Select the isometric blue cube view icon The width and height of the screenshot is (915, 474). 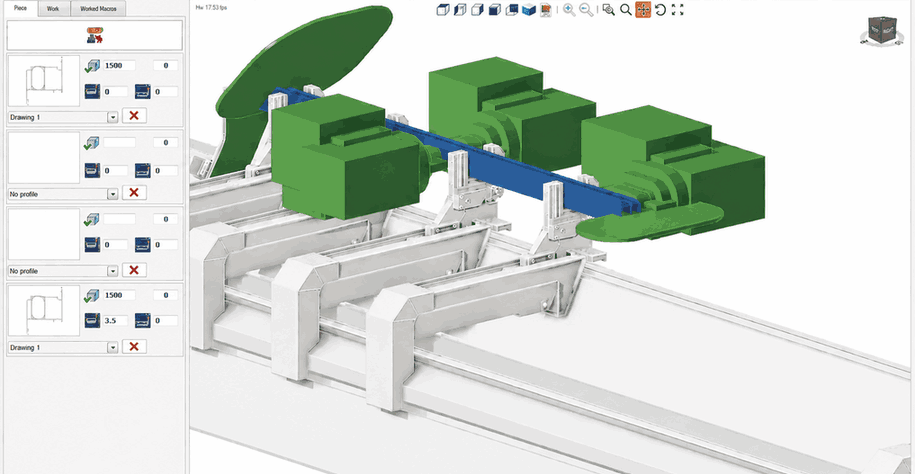(x=529, y=9)
